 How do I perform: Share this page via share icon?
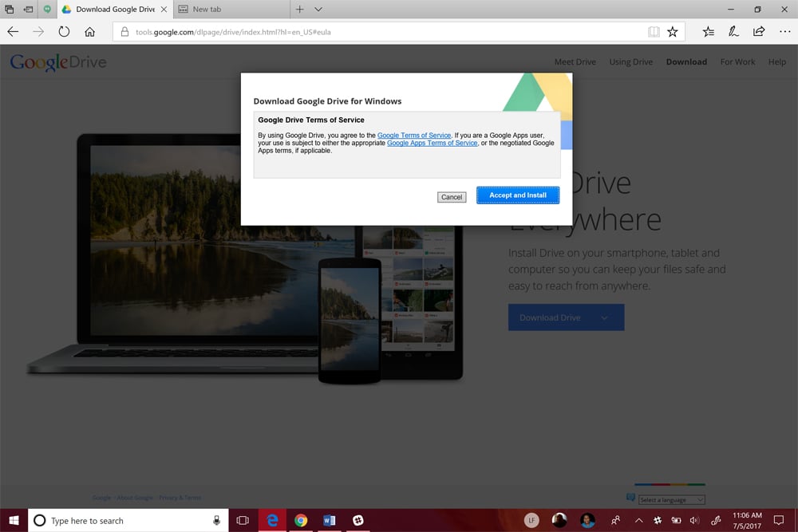tap(759, 32)
